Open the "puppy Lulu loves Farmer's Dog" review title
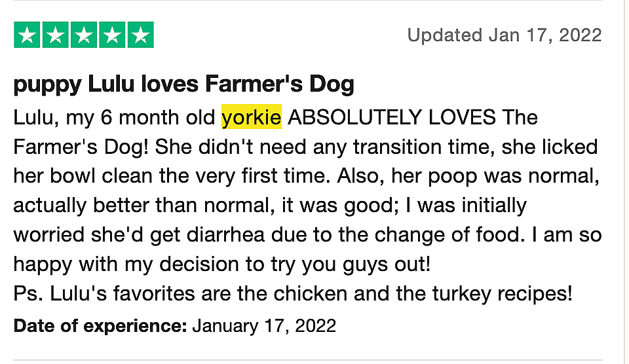629x364 pixels. 183,84
